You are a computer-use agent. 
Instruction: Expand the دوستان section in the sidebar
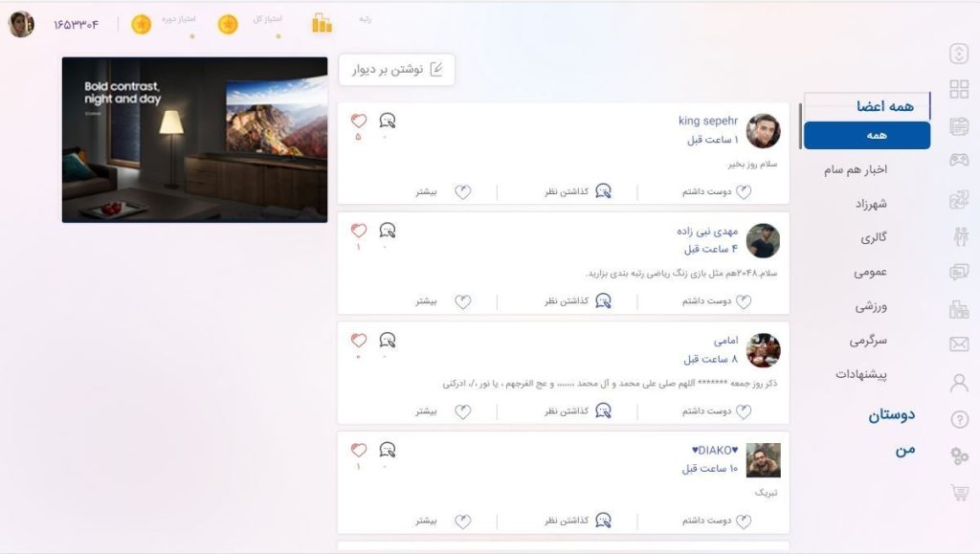[891, 414]
